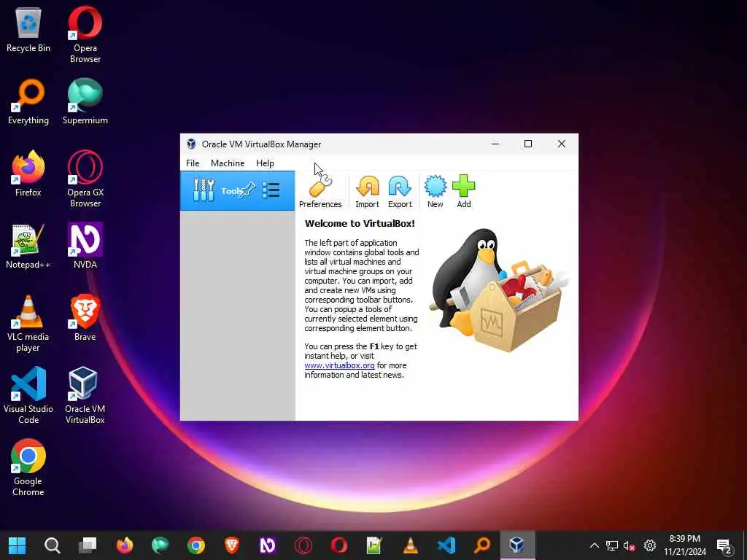Select the Recycle Bin desktop icon
Image resolution: width=747 pixels, height=560 pixels.
coord(28,31)
